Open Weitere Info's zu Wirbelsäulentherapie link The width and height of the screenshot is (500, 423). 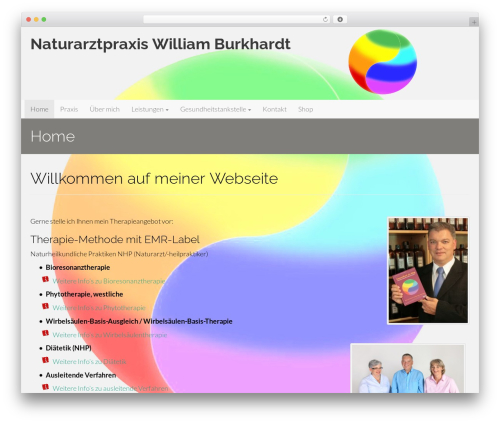[x=110, y=335]
